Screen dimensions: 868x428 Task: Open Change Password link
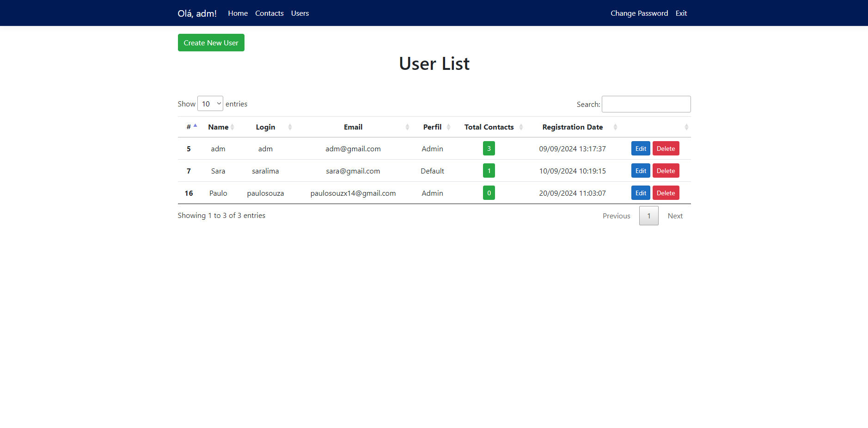pyautogui.click(x=639, y=13)
